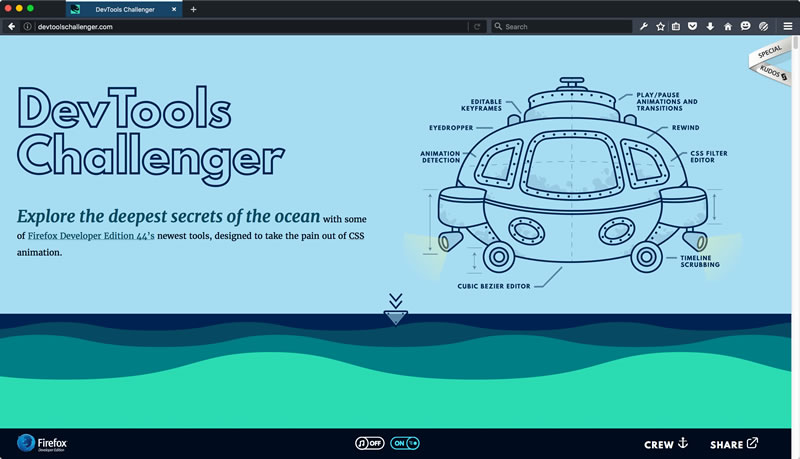This screenshot has height=459, width=800.
Task: Toggle the animation ON switch
Action: (x=405, y=443)
